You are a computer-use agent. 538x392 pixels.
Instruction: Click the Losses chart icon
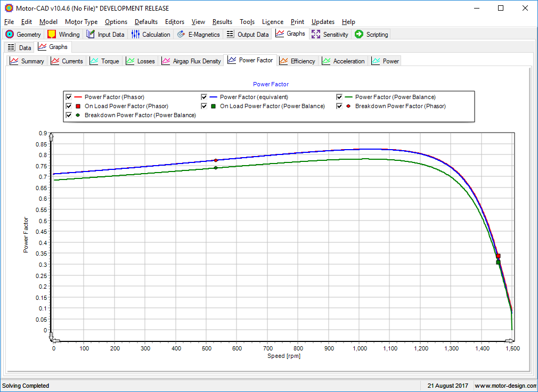(x=130, y=61)
